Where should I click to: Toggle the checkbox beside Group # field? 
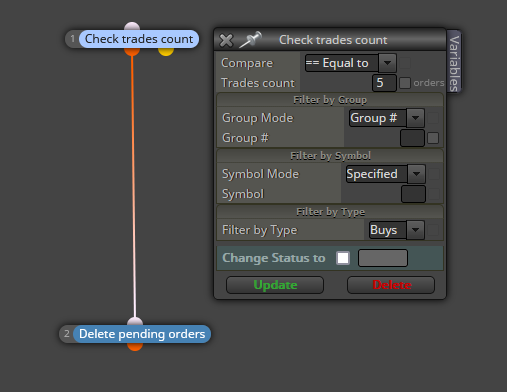pyautogui.click(x=433, y=138)
